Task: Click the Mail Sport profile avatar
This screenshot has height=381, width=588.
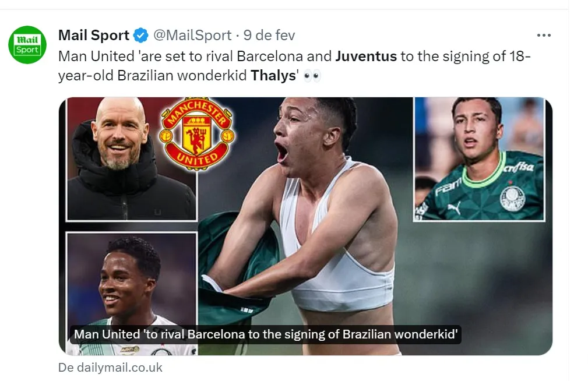Action: (27, 45)
